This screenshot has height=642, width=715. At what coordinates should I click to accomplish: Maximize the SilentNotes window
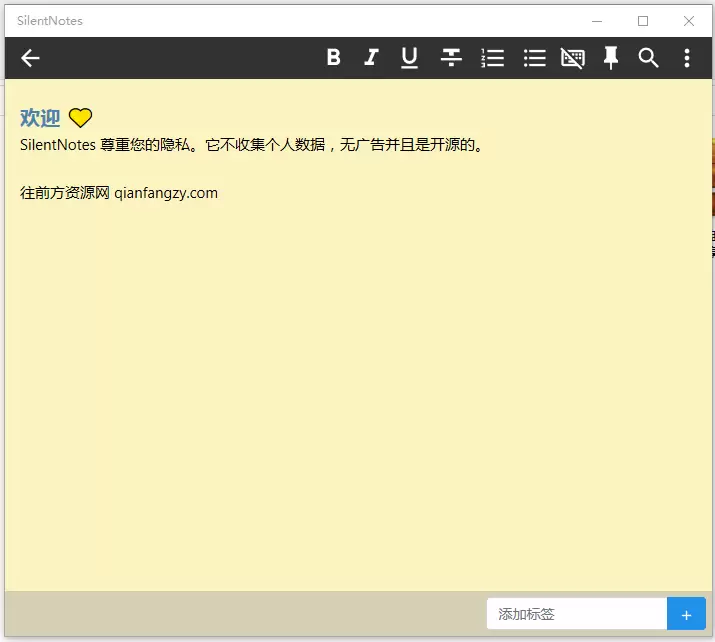pos(643,21)
